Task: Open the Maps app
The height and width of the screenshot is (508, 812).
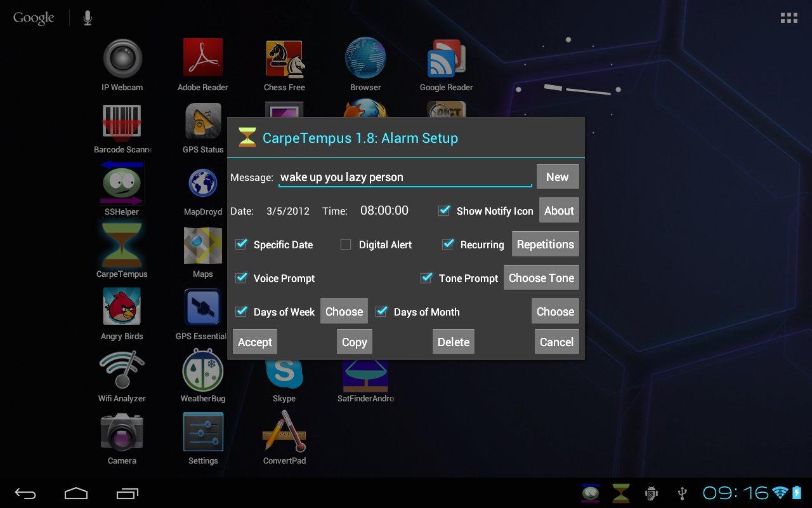Action: click(x=203, y=251)
